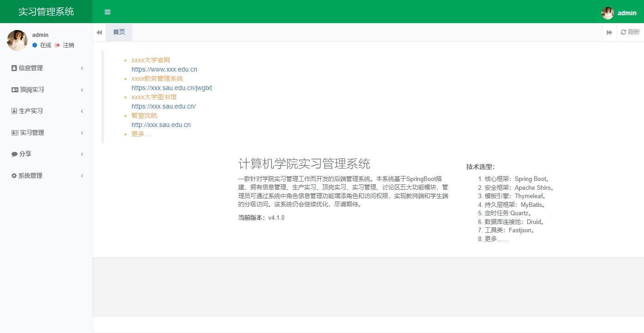Open the 智慧沈航 link

[144, 115]
